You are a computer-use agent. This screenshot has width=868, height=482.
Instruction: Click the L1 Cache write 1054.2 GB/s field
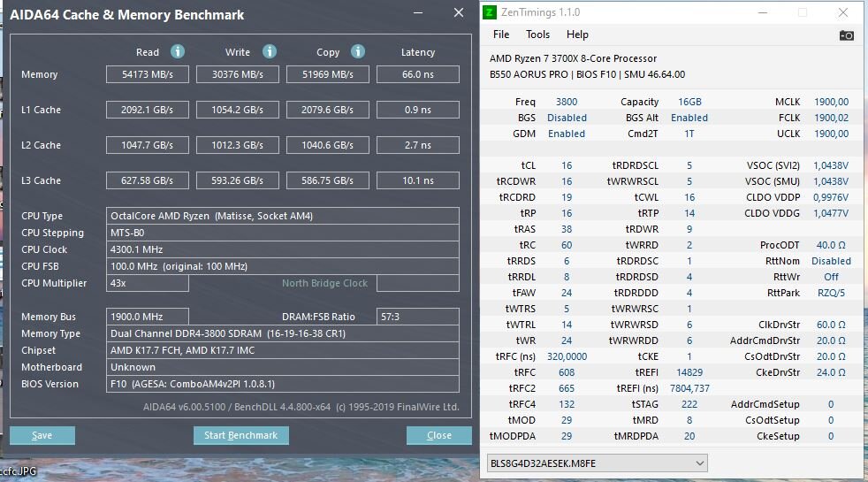click(238, 110)
